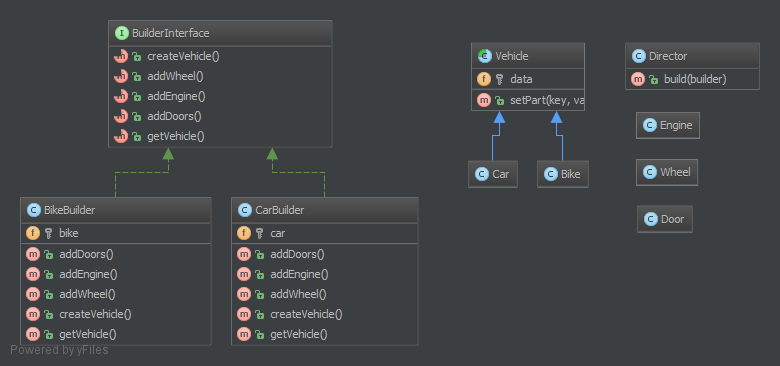Select build(builder) in Director
Viewport: 780px width, 366px height.
point(695,79)
